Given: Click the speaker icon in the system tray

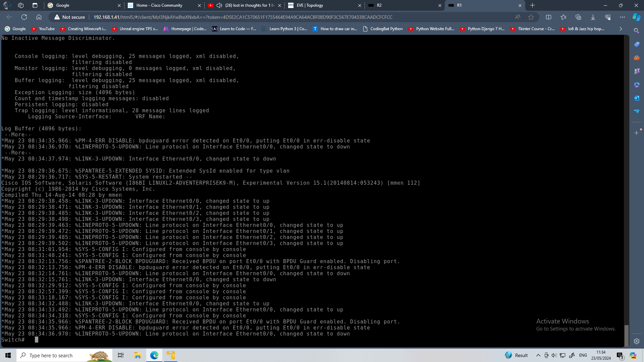Looking at the screenshot, I should click(x=554, y=355).
